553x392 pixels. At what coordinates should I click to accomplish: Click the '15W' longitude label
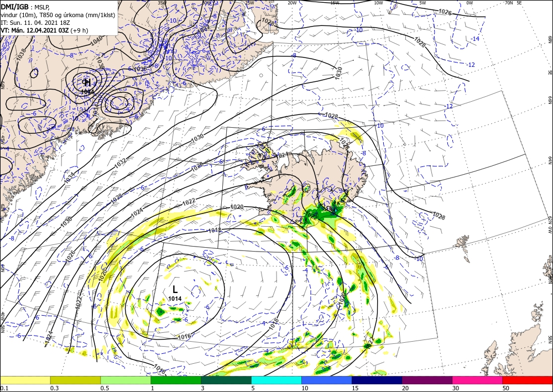(335, 3)
